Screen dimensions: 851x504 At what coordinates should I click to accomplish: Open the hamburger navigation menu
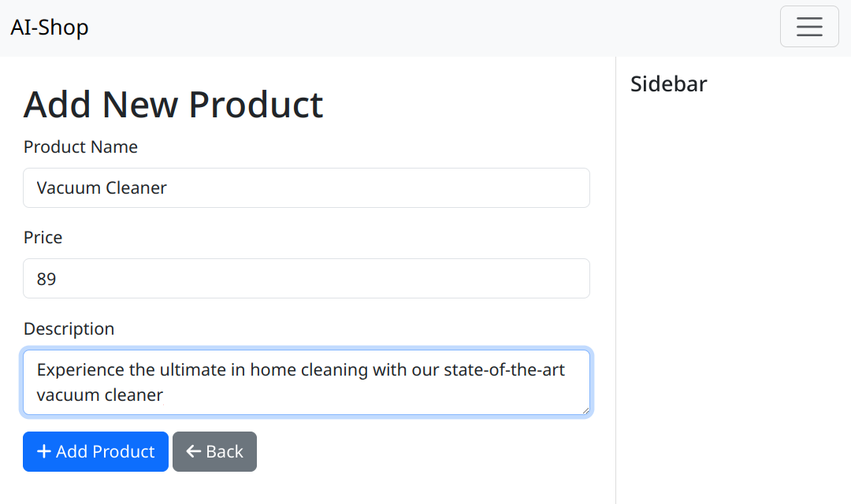[x=809, y=27]
